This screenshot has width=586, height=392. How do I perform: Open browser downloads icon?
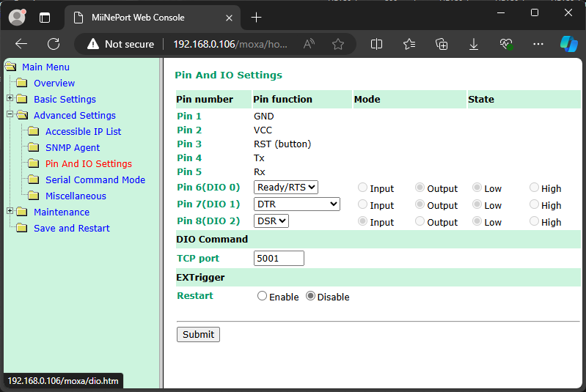[x=474, y=44]
